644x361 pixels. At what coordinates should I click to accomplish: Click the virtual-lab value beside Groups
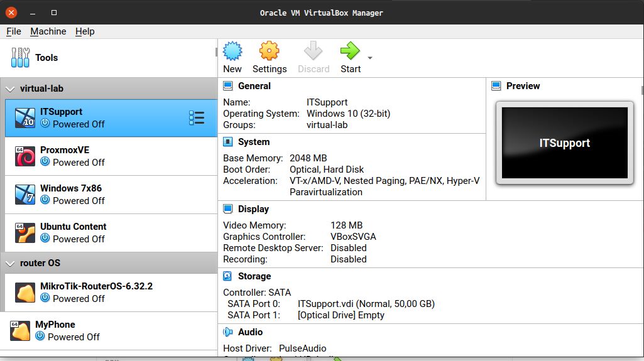coord(327,125)
